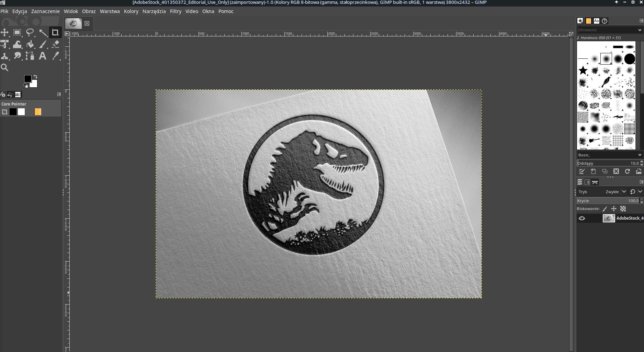This screenshot has height=352, width=644.
Task: Open the Images tab in left dock
Action: (x=18, y=95)
